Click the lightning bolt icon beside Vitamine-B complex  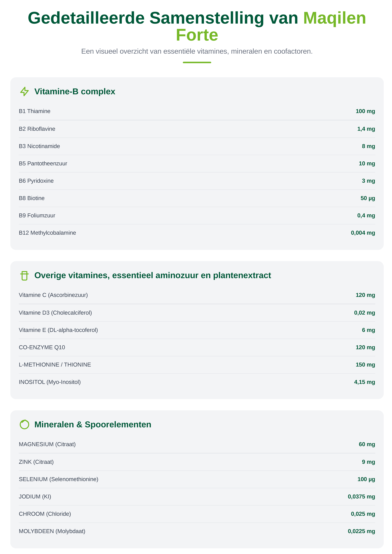[x=24, y=91]
